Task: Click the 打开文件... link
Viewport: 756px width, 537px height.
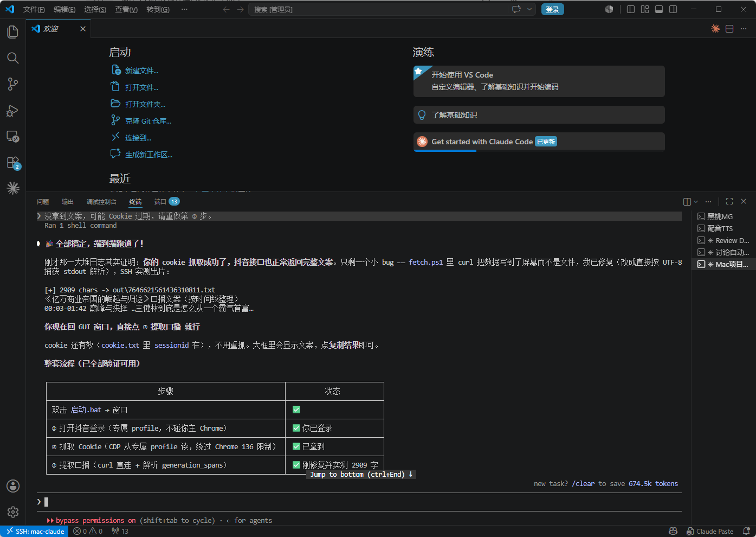Action: click(x=141, y=87)
